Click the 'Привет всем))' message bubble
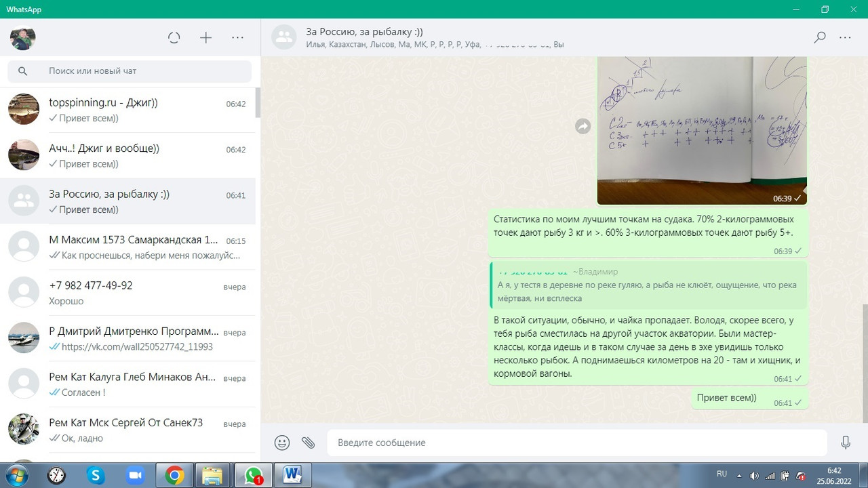This screenshot has width=868, height=488. pos(750,399)
